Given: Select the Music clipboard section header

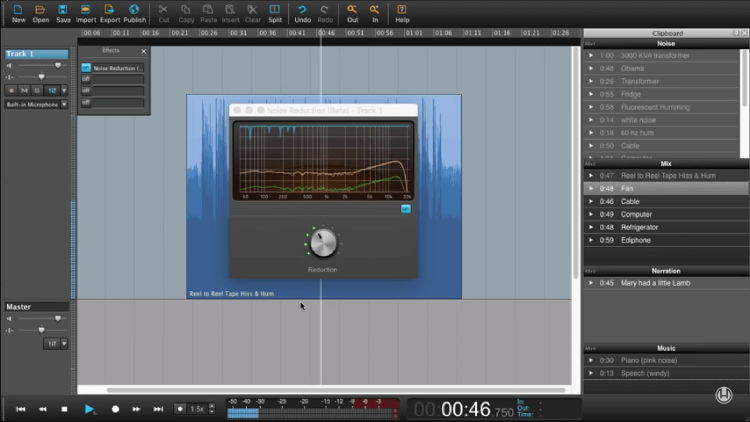Looking at the screenshot, I should pos(666,348).
